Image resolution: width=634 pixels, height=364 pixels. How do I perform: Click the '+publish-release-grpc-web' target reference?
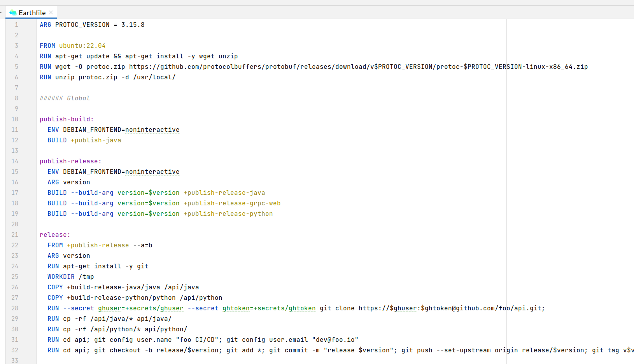(x=232, y=203)
